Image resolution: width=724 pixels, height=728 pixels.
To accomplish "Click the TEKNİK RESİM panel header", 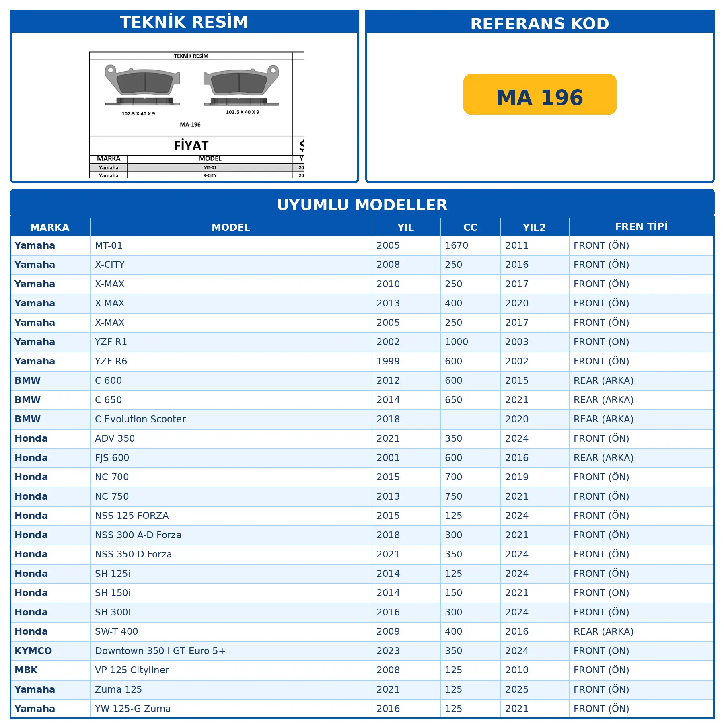I will click(x=184, y=22).
